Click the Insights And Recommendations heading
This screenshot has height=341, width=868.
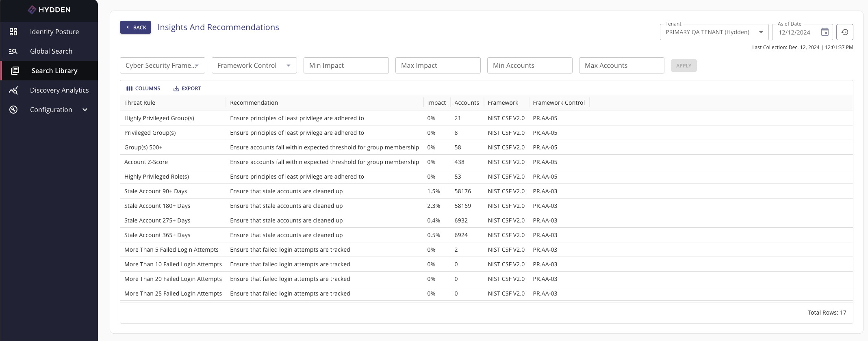click(218, 27)
